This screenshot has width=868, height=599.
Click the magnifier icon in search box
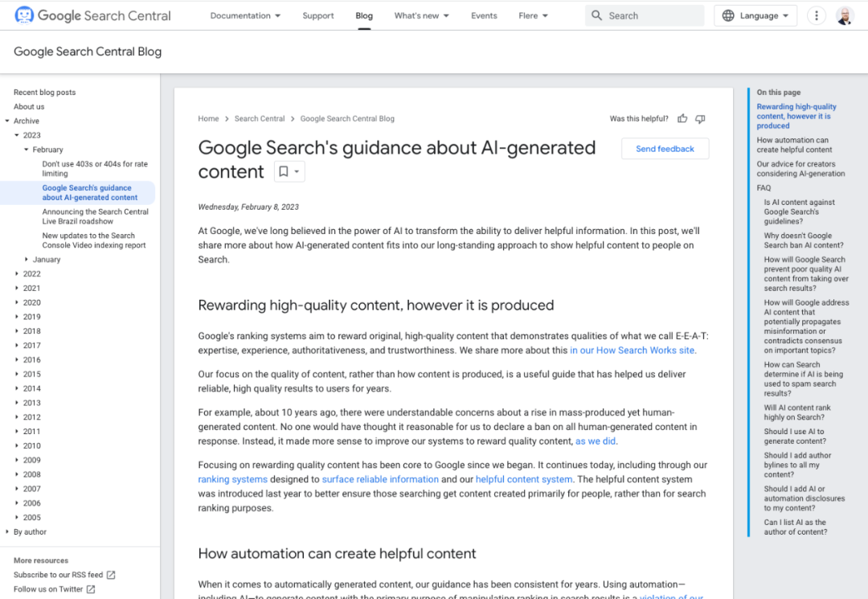click(596, 15)
